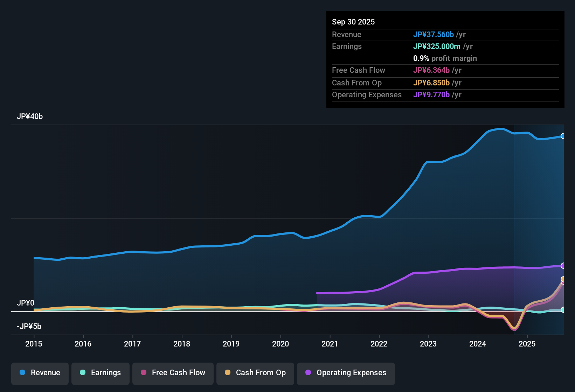Click the 2022 year label on the axis
Viewport: 575px width, 392px height.
tap(379, 344)
